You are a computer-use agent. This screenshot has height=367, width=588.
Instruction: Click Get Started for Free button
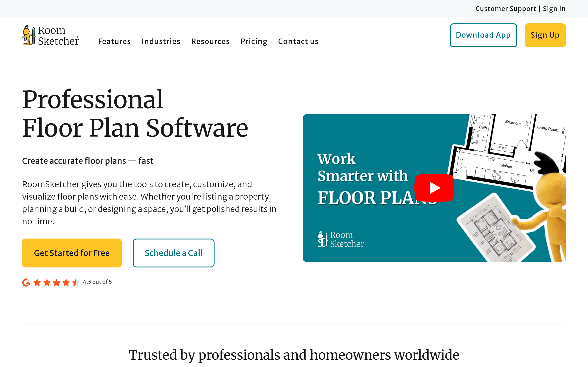pos(72,253)
